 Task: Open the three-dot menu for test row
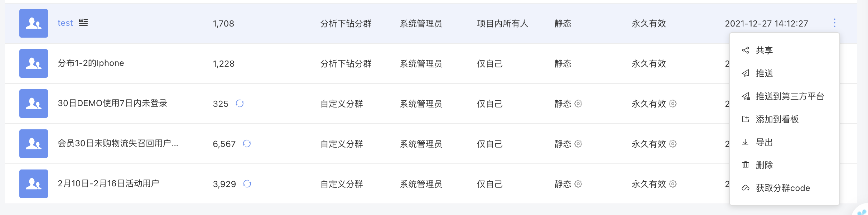835,23
